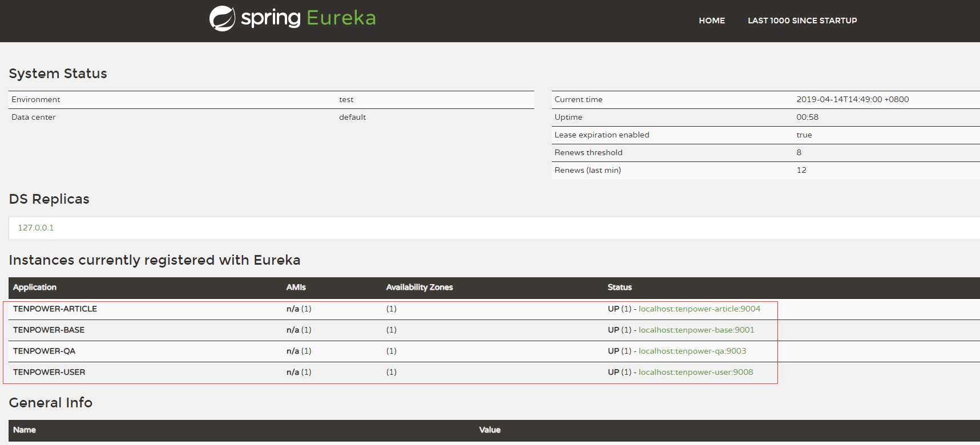
Task: Select the '(1)' zone cell in TENPOWER-ARTICLE row
Action: 392,309
